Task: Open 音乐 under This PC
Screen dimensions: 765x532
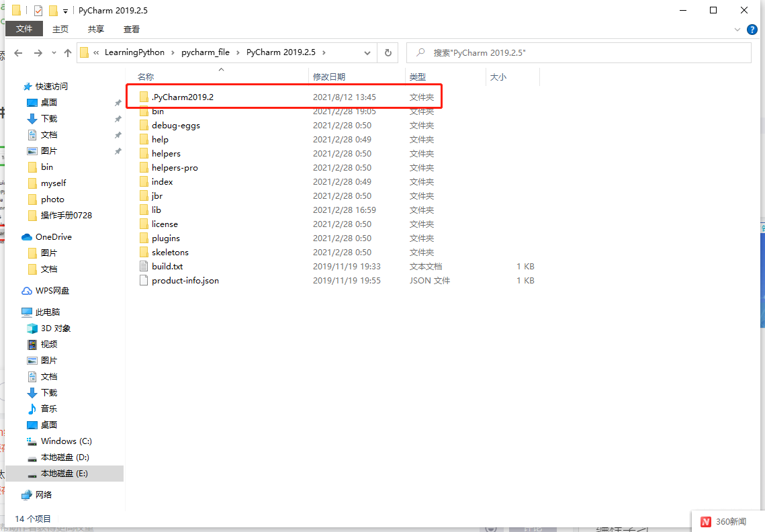Action: click(49, 408)
